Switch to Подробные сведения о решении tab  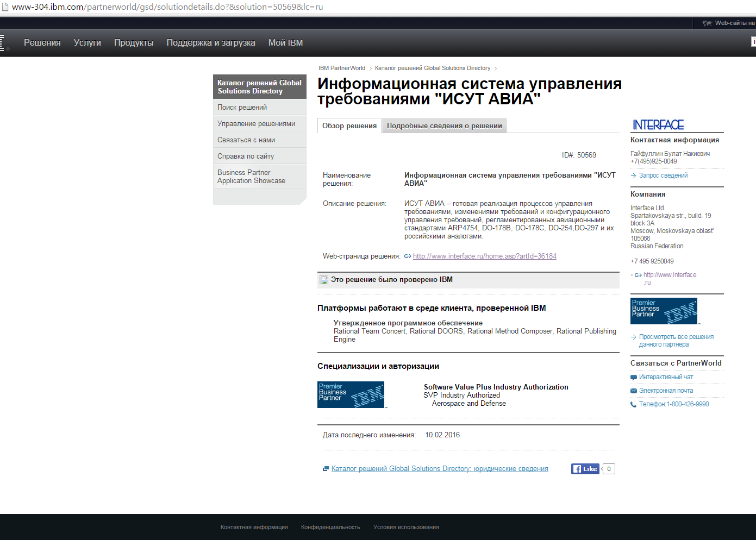pyautogui.click(x=444, y=125)
